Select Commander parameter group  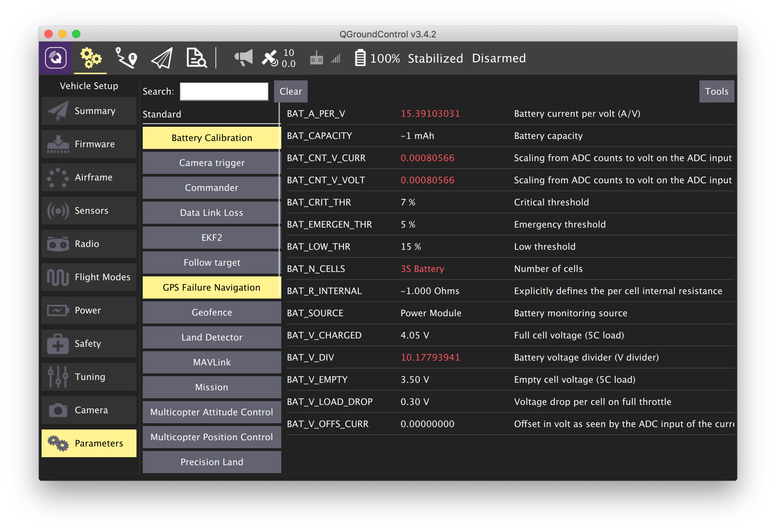tap(212, 188)
